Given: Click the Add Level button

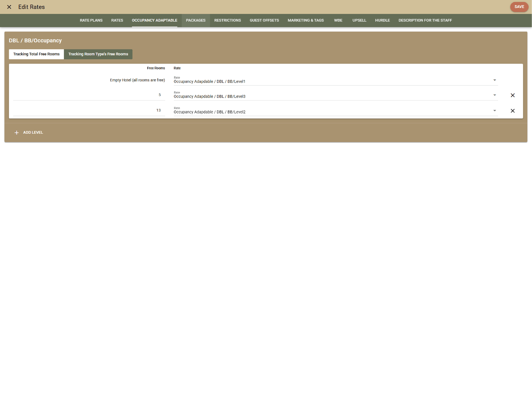Looking at the screenshot, I should pos(33,132).
